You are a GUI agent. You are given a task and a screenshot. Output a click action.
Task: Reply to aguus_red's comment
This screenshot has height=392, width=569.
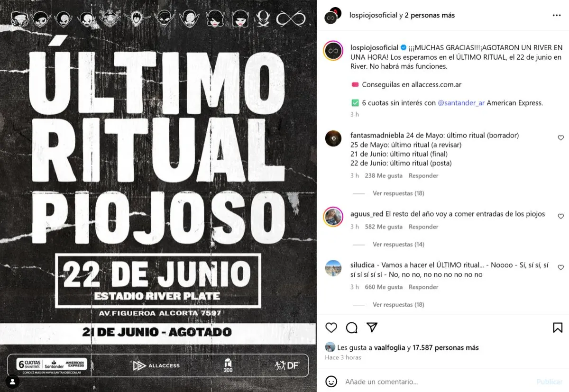tap(423, 227)
